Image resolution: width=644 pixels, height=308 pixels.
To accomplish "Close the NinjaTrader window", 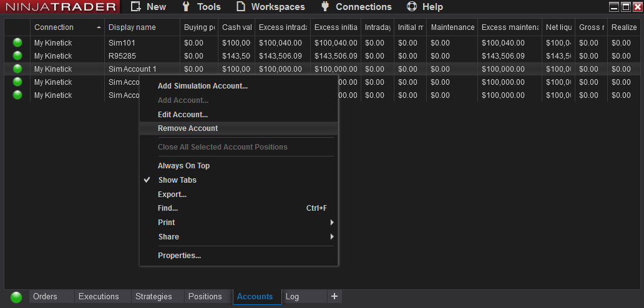I will tap(637, 7).
